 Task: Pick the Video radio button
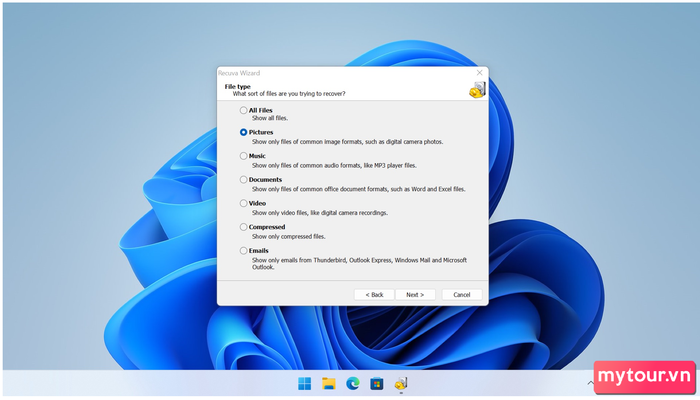243,203
